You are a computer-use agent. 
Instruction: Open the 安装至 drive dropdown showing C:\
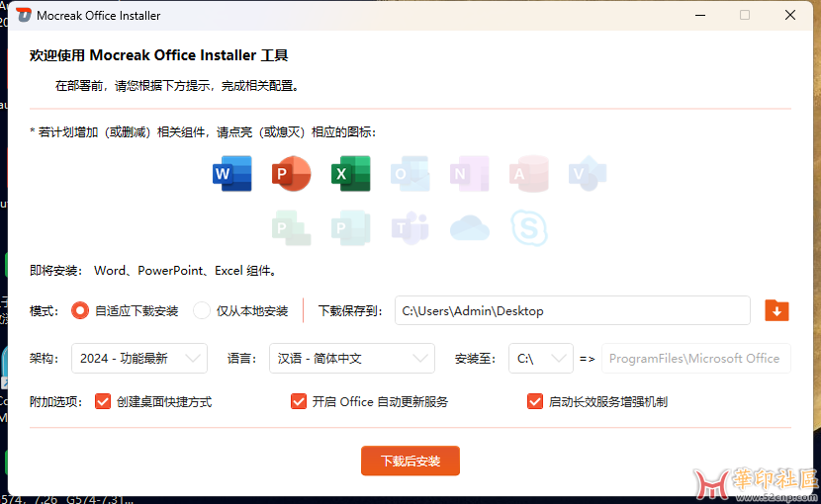pyautogui.click(x=541, y=359)
